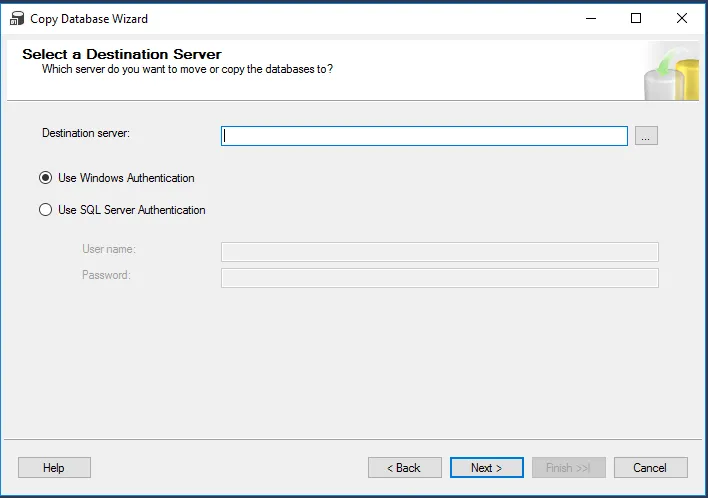Click the Password input field
This screenshot has width=708, height=498.
(439, 278)
